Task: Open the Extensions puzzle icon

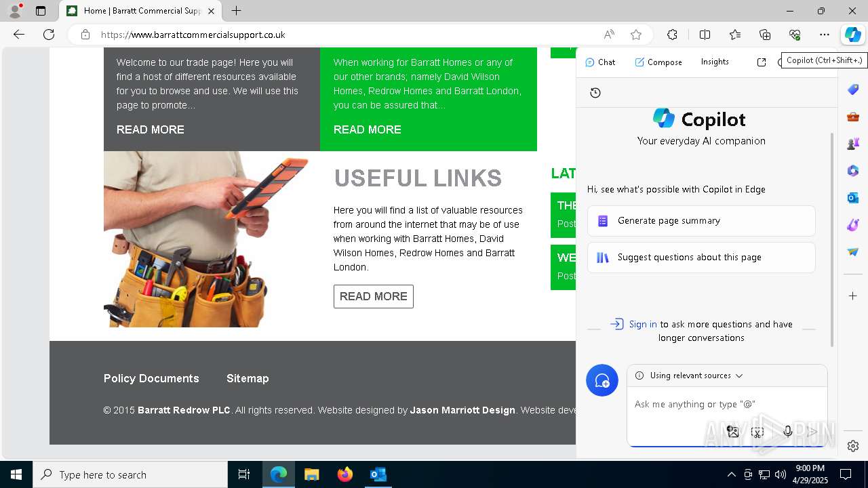Action: point(672,35)
